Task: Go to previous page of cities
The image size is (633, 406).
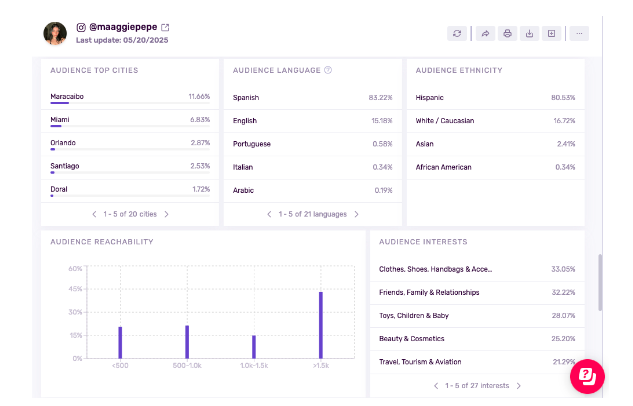Action: pyautogui.click(x=94, y=214)
